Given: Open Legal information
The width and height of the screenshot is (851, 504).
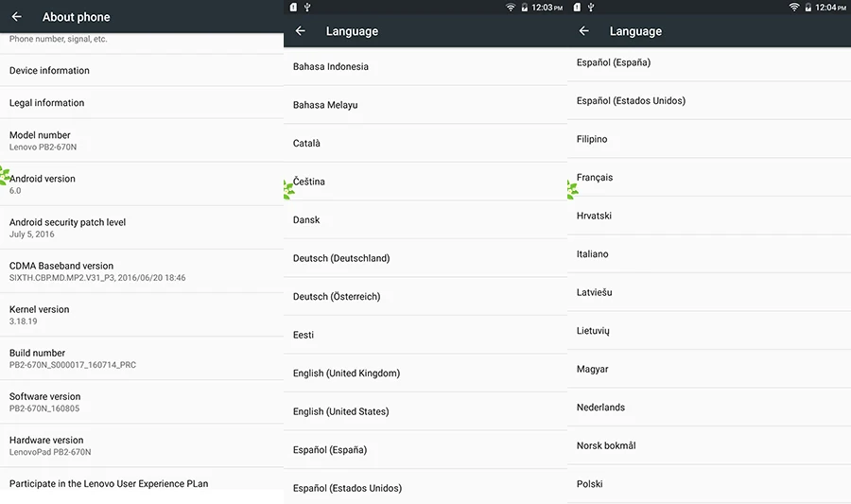Looking at the screenshot, I should (x=142, y=102).
